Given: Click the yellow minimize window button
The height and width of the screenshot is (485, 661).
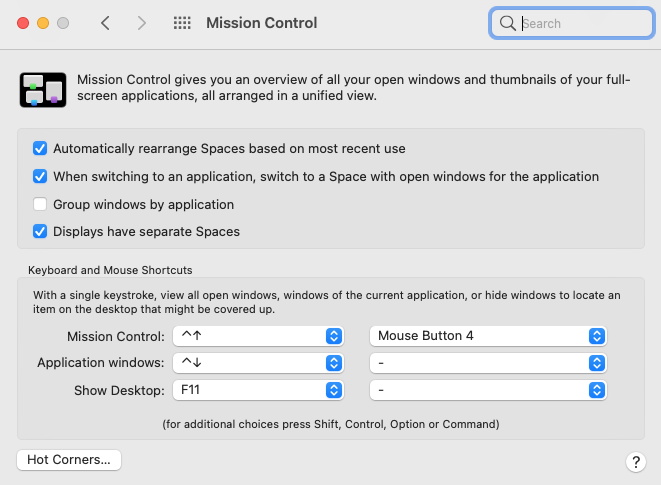Looking at the screenshot, I should click(41, 23).
